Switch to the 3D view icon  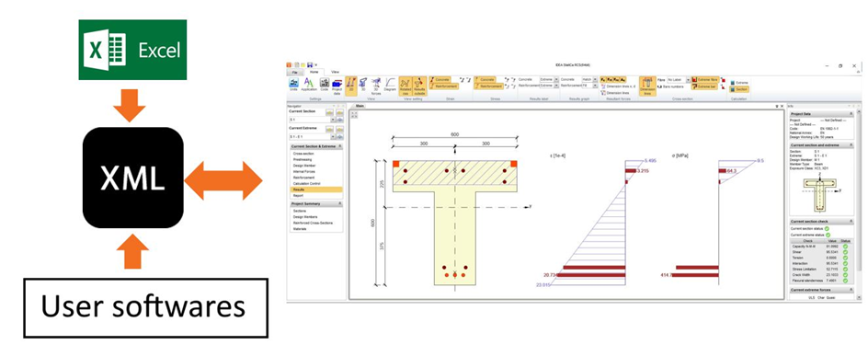point(363,84)
